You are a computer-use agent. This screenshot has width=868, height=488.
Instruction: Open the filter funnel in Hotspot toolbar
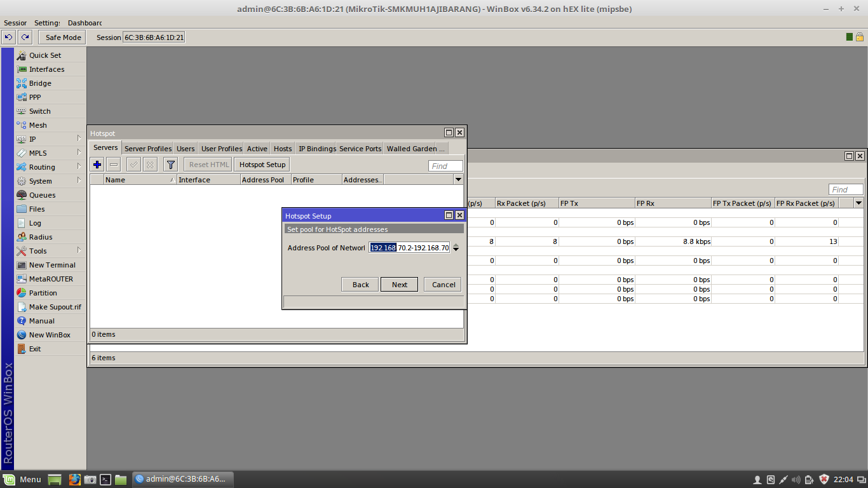(x=170, y=165)
